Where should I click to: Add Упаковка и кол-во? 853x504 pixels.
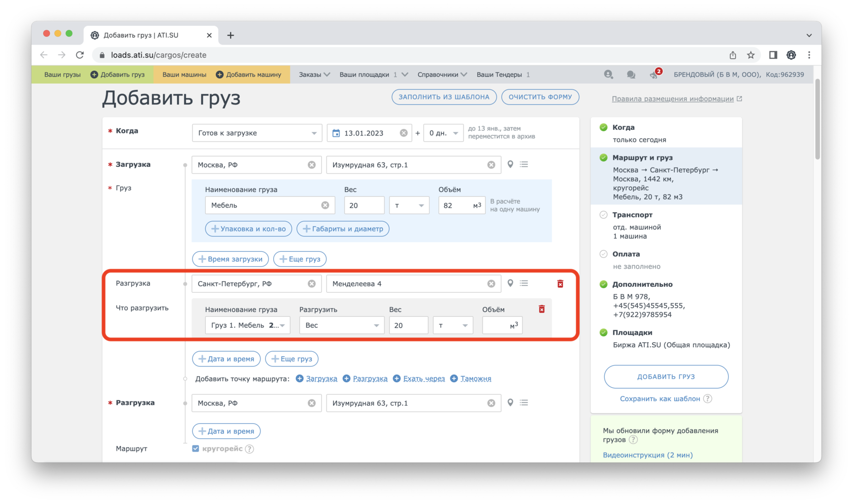click(x=249, y=229)
